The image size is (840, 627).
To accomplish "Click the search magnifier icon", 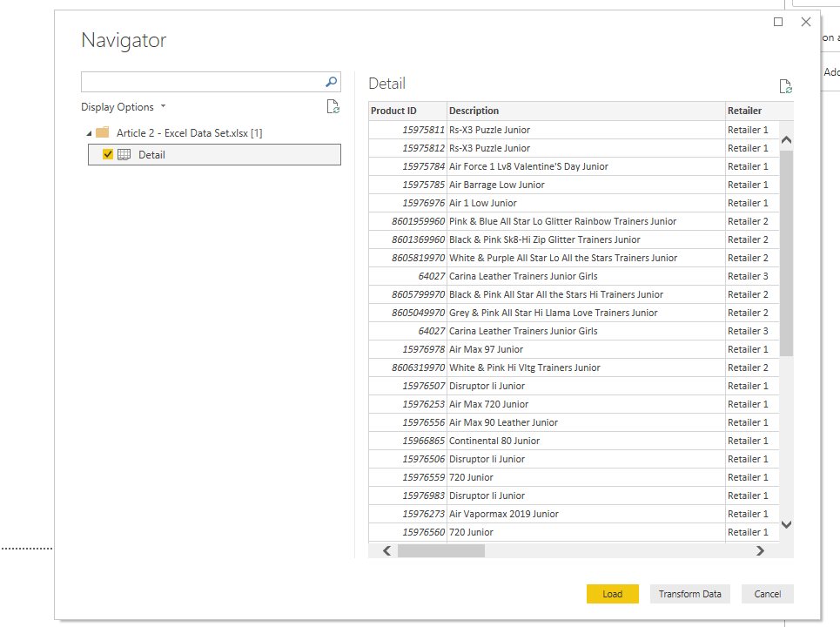I will click(x=331, y=82).
